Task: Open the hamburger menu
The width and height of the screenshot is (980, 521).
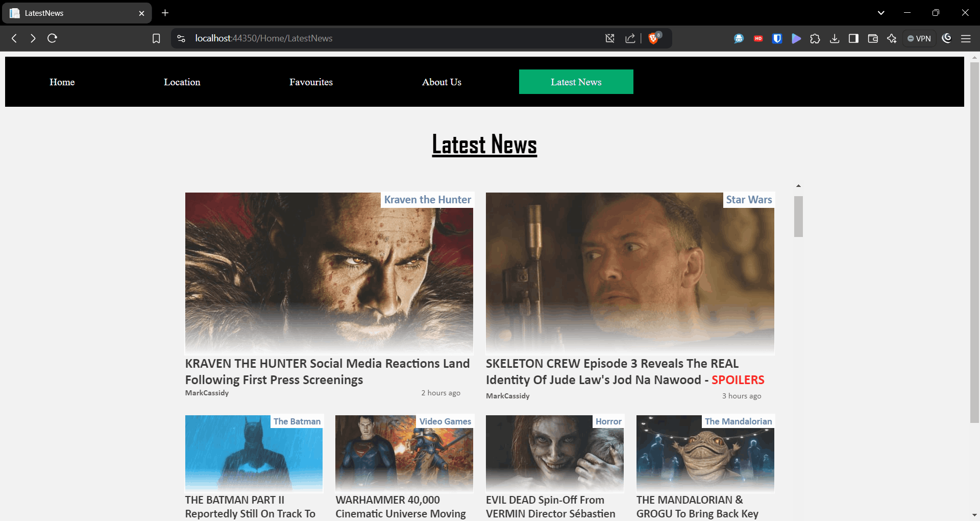Action: coord(966,38)
